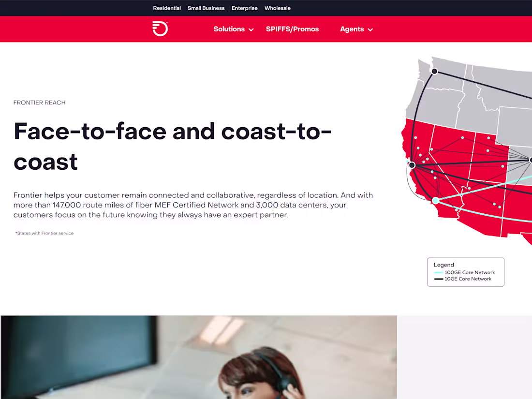Open the Residential menu item
This screenshot has height=399, width=532.
(x=166, y=8)
